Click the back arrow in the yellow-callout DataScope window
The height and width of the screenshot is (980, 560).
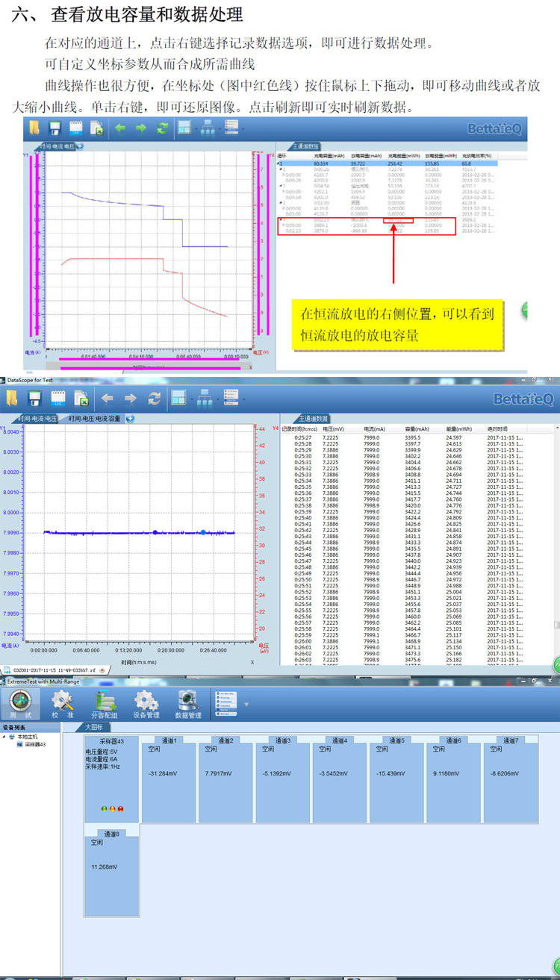120,128
